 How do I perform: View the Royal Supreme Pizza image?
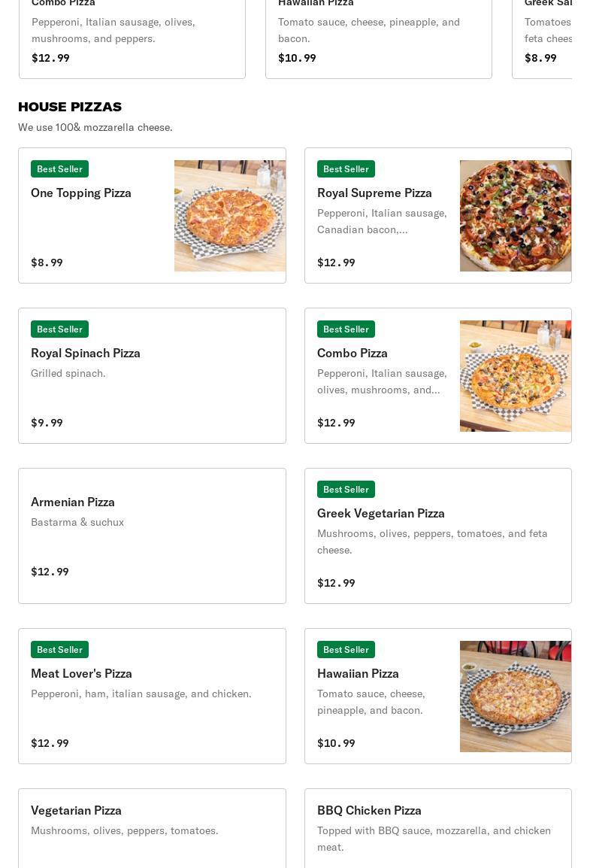516,216
